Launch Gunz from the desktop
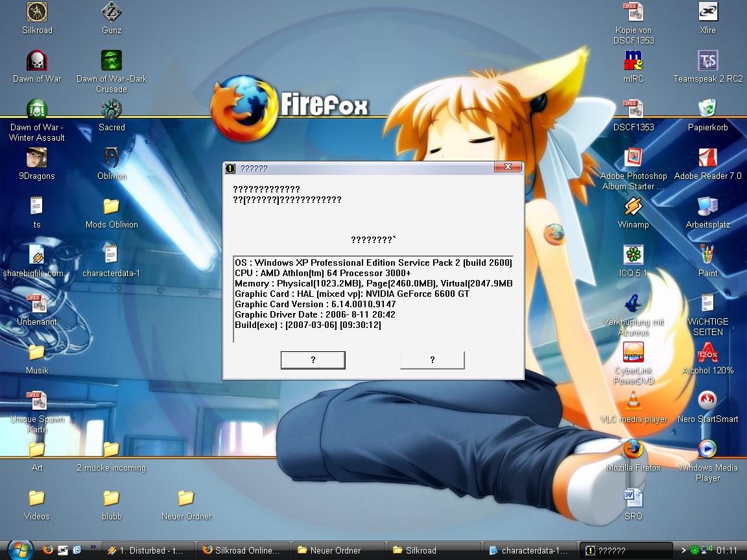The image size is (747, 560). (x=112, y=13)
